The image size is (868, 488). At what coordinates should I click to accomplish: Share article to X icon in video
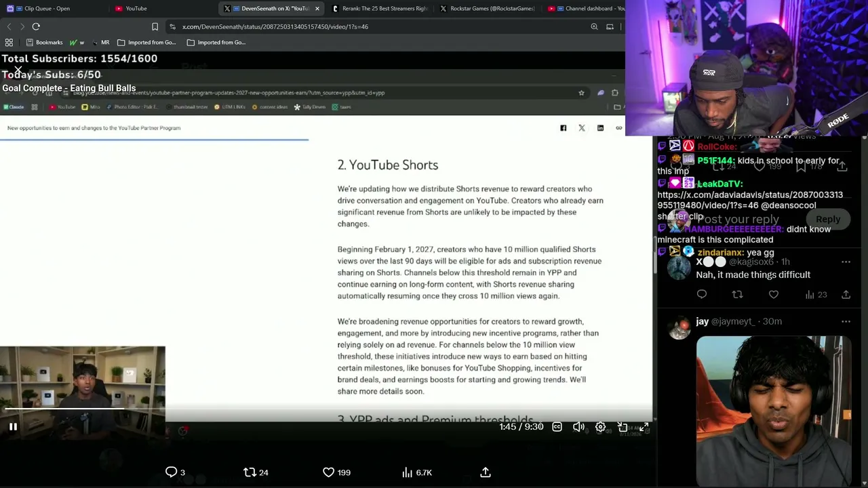click(581, 128)
